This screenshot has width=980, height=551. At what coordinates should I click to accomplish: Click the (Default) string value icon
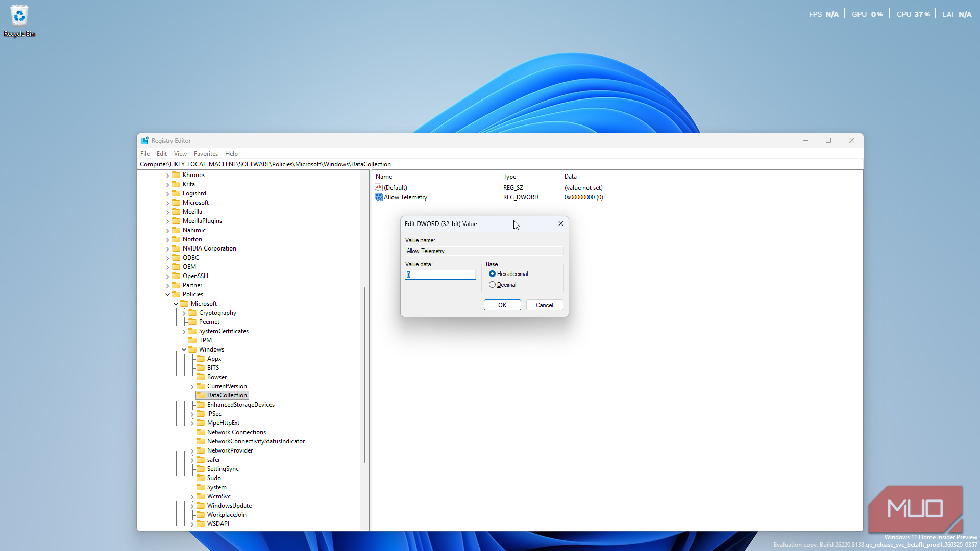pyautogui.click(x=379, y=188)
